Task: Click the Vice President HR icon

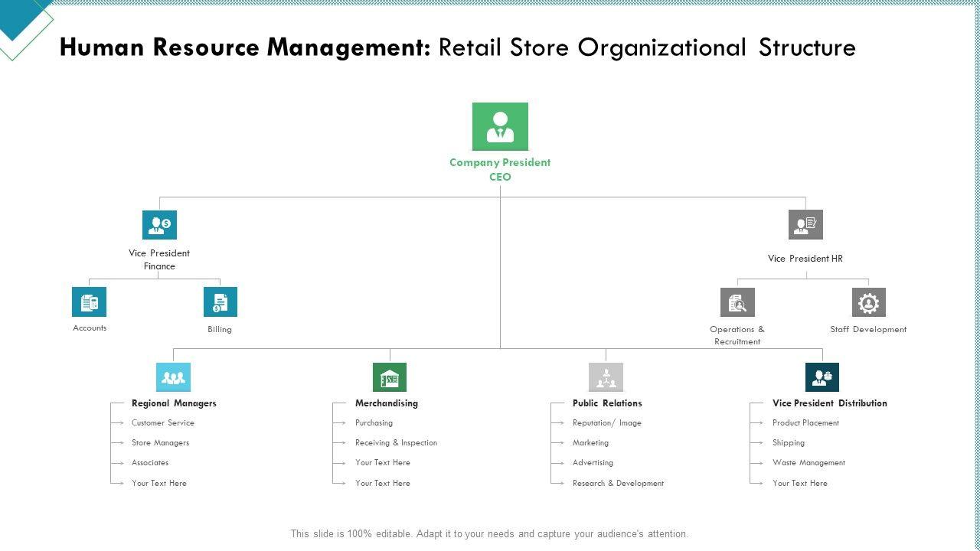Action: 805,225
